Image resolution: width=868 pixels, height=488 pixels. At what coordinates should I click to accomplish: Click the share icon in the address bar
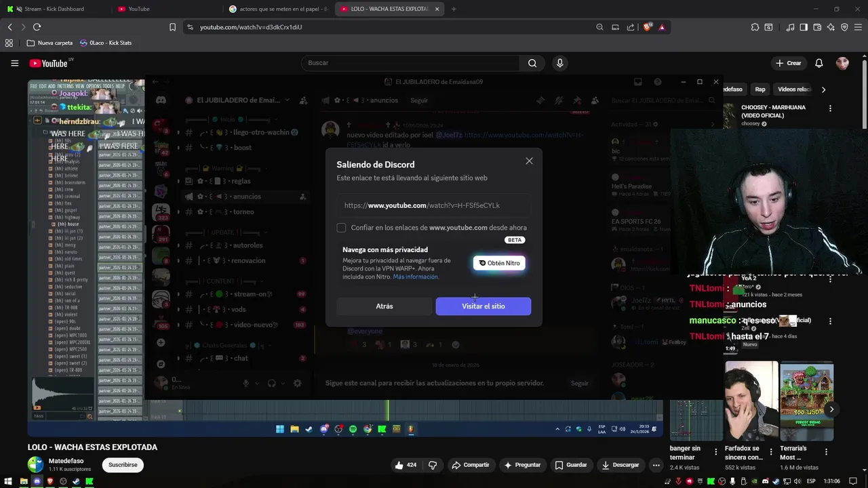coord(631,27)
